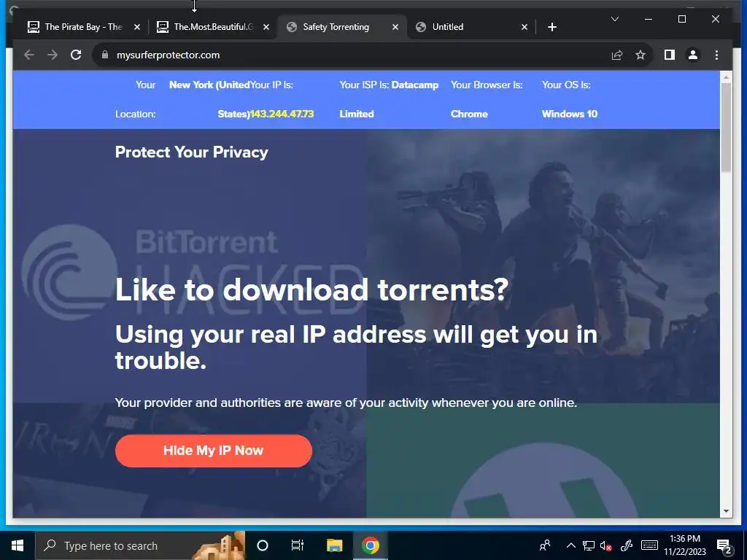Viewport: 747px width, 560px height.
Task: Close The.Most.Beautiful.G tab
Action: 266,27
